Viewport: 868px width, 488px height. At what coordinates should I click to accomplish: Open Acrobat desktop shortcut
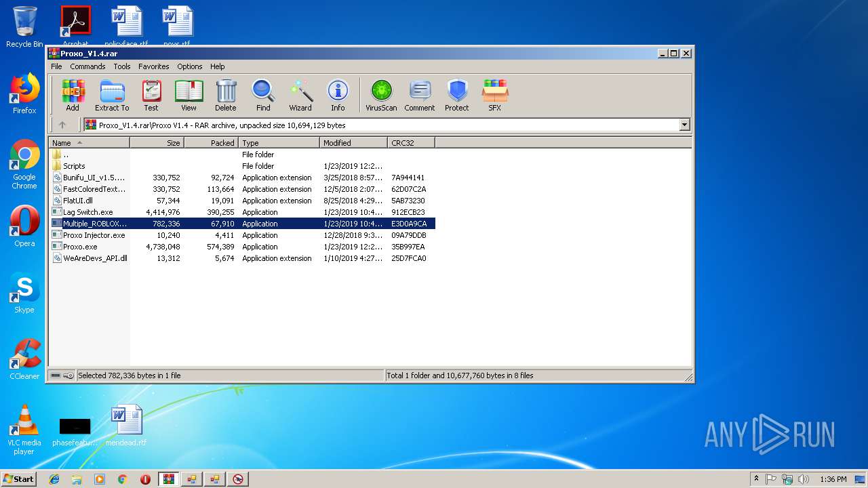[x=75, y=26]
